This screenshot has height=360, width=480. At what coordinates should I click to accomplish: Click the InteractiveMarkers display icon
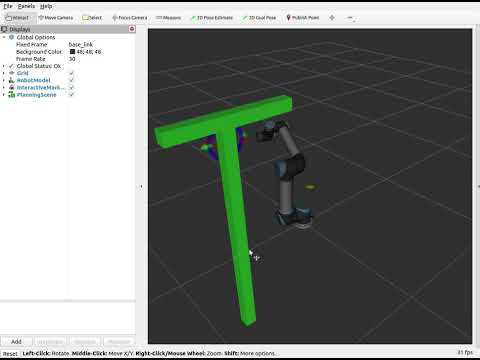[12, 88]
